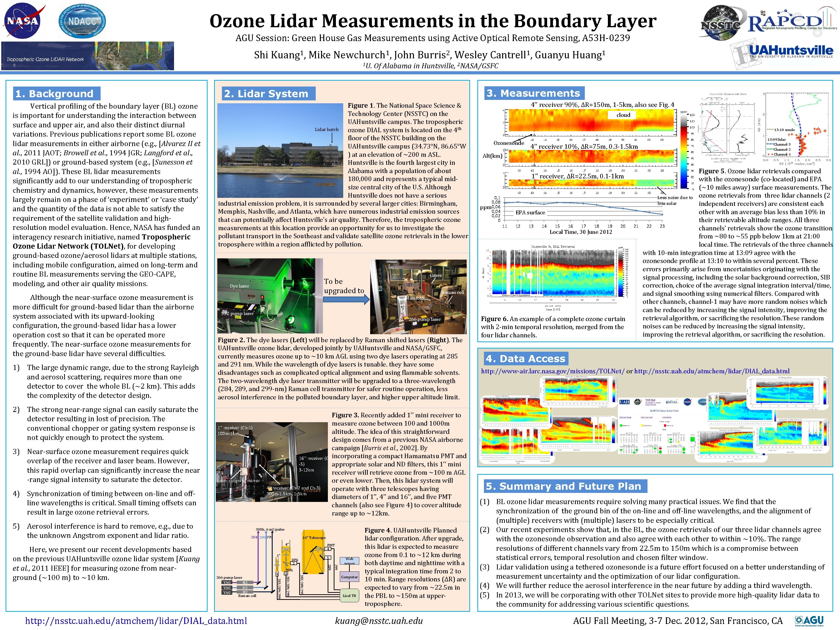Image resolution: width=840 pixels, height=630 pixels.
Task: Click the UAH shield in Data Access panel
Action: point(625,402)
